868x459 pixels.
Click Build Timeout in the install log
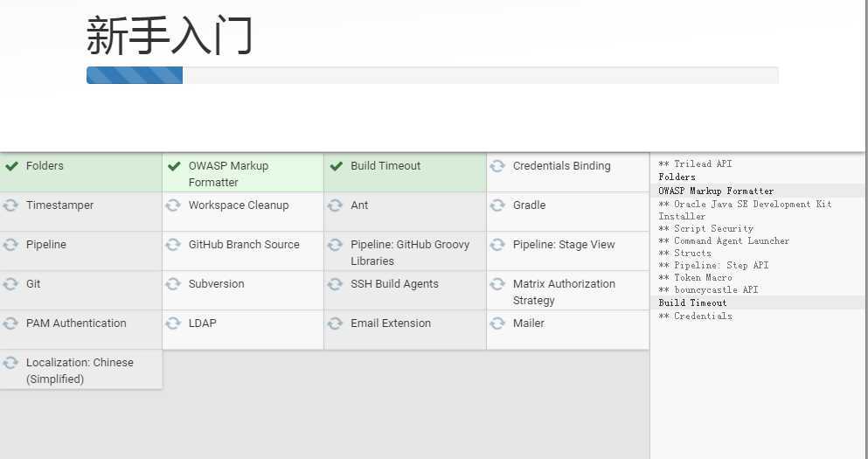(692, 303)
